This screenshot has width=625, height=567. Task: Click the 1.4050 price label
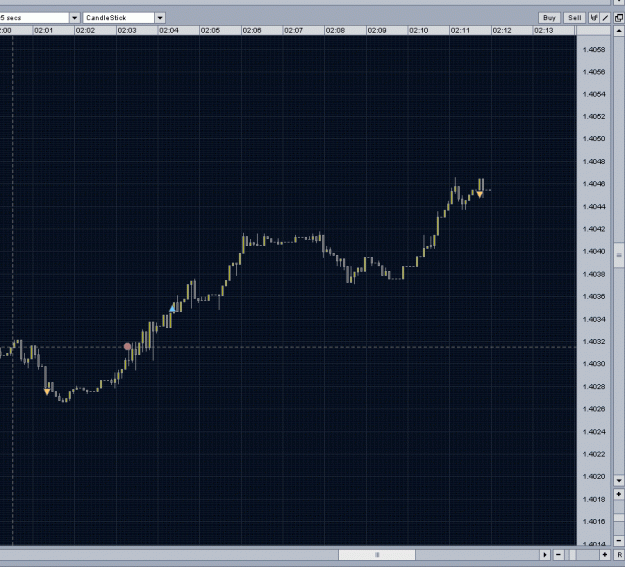594,139
